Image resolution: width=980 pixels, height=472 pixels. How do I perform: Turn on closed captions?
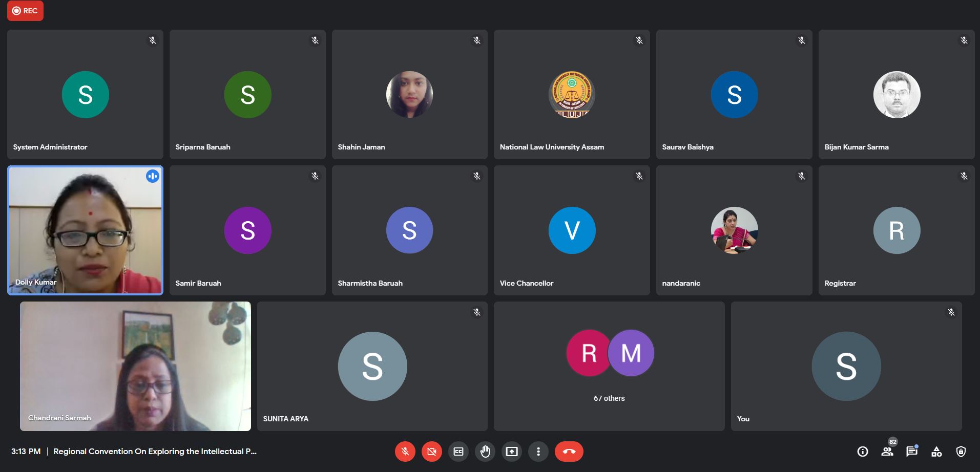click(x=458, y=452)
